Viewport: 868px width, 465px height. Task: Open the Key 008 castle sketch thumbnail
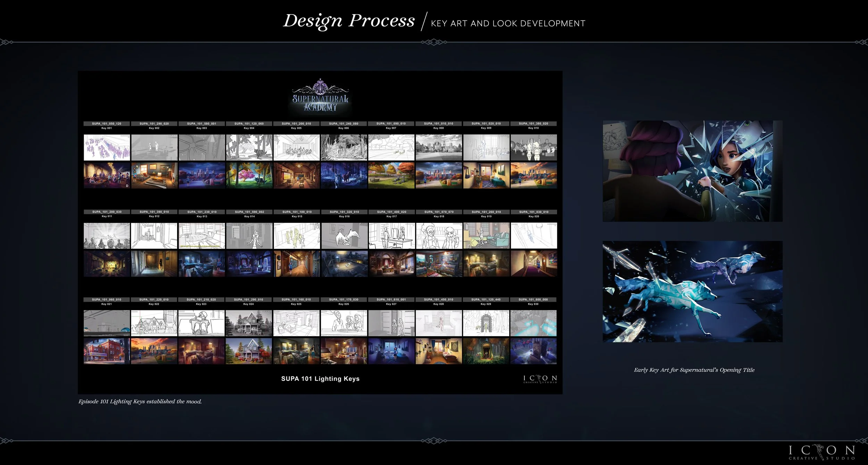[x=439, y=148]
